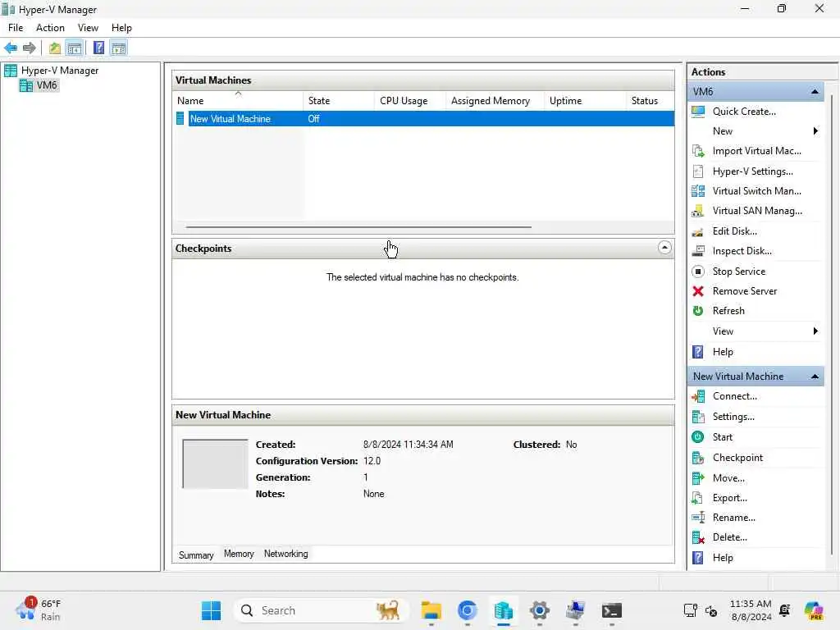The width and height of the screenshot is (840, 630).
Task: Open the weather widget showing 66°F
Action: [39, 610]
